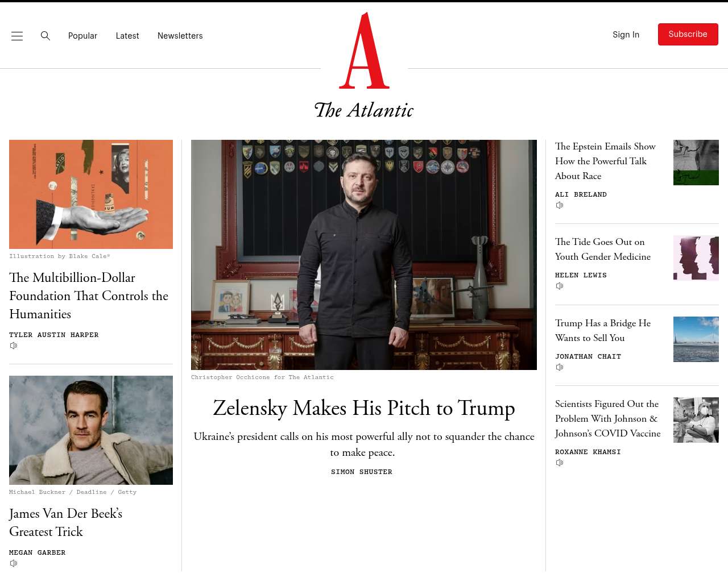
Task: Play audio for Roxanne Khamsi article
Action: tap(560, 463)
